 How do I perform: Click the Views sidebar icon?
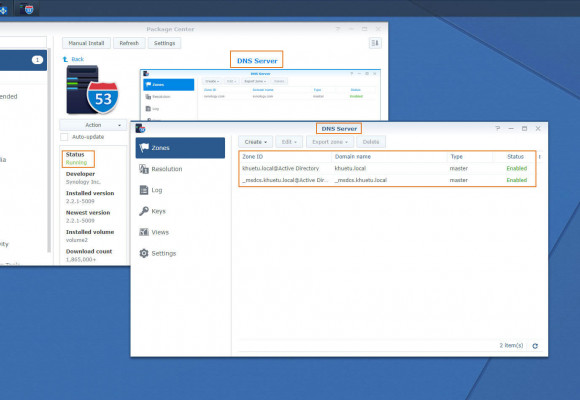tap(144, 232)
